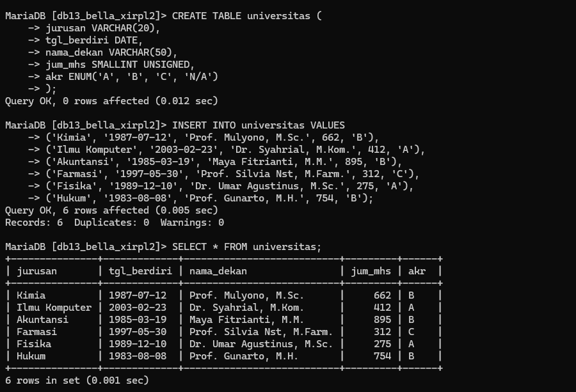Click date '1985-03-19' in the result table

(138, 320)
